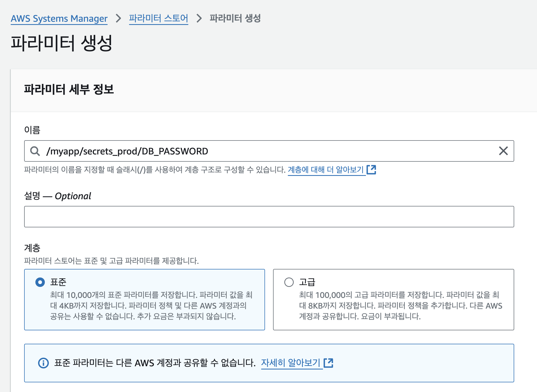Click external link icon beside 자세히 알아보기
This screenshot has height=392, width=537.
[x=329, y=363]
